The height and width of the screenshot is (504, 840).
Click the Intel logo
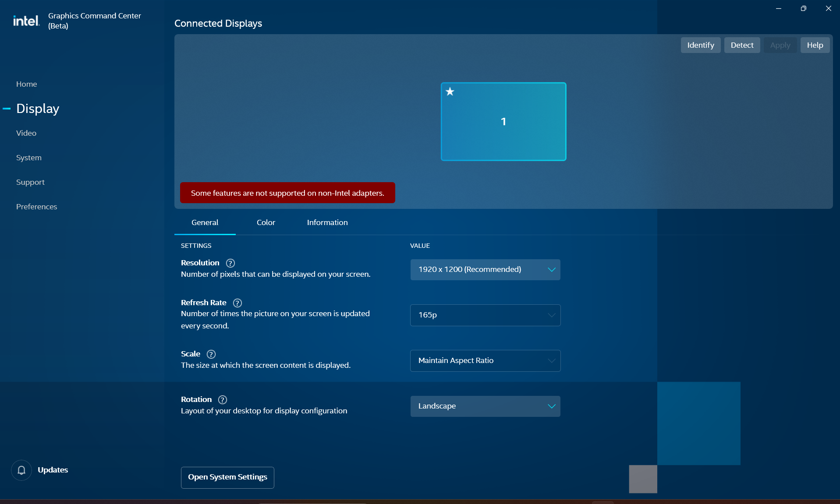tap(26, 21)
